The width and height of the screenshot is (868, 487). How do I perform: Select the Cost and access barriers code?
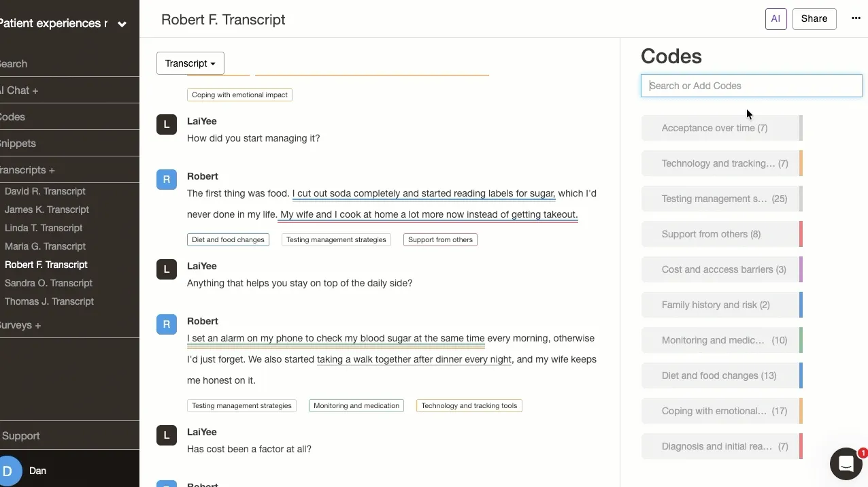721,269
